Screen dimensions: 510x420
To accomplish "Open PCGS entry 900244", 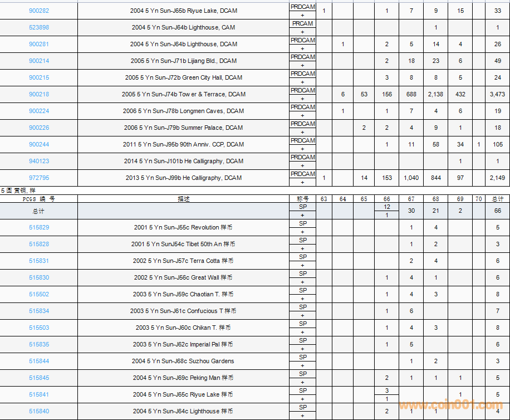I will click(x=39, y=144).
